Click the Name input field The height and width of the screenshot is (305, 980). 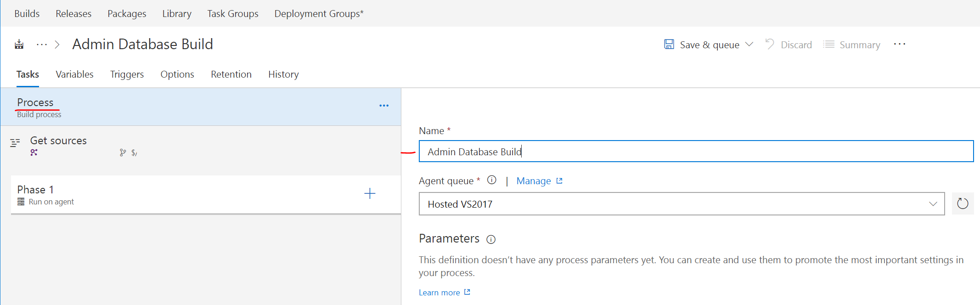pyautogui.click(x=695, y=152)
